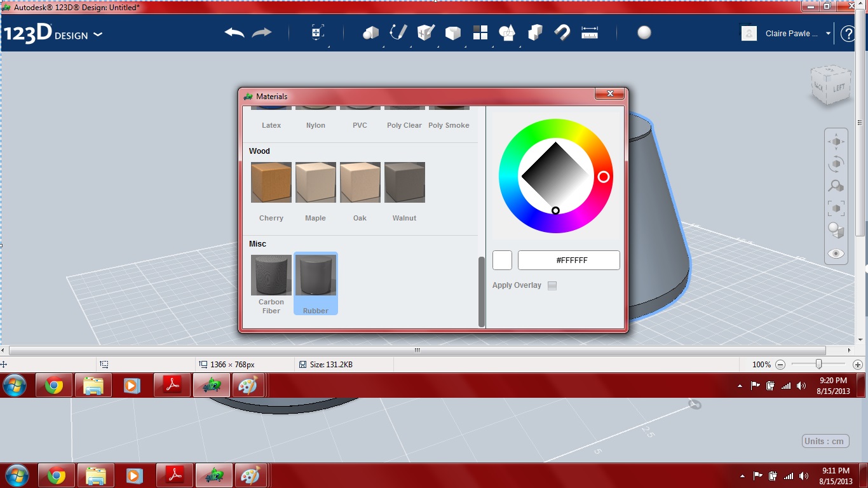Open the Primitives tool menu

[x=370, y=33]
